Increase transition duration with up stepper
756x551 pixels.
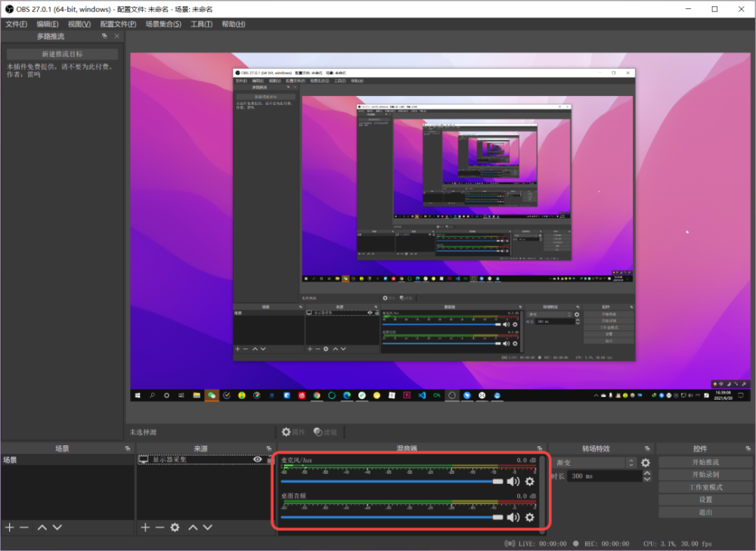tap(646, 473)
